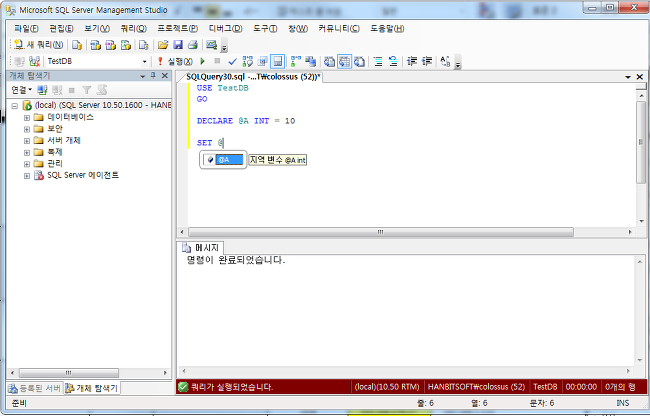Screen dimensions: 650x416
Task: Click the Decrease Indent icon
Action: [x=412, y=62]
